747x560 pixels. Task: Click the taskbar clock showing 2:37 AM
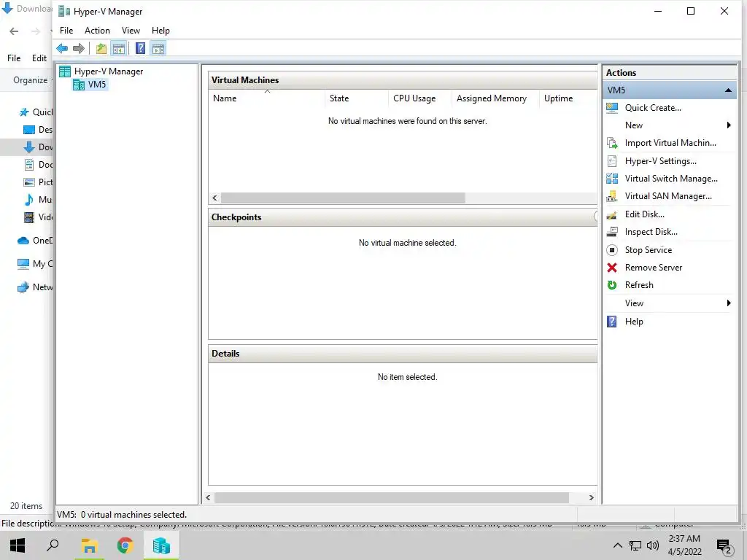(684, 545)
